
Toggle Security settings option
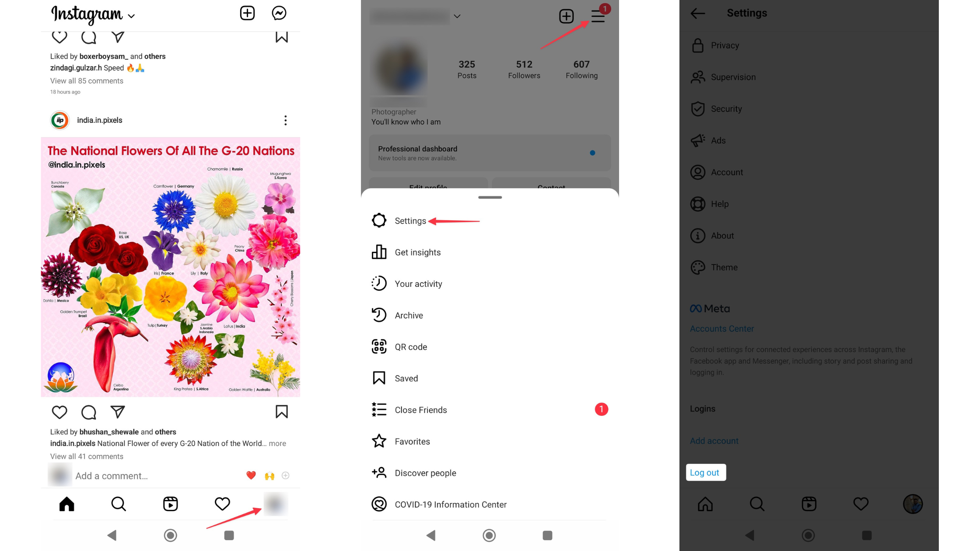(x=726, y=108)
